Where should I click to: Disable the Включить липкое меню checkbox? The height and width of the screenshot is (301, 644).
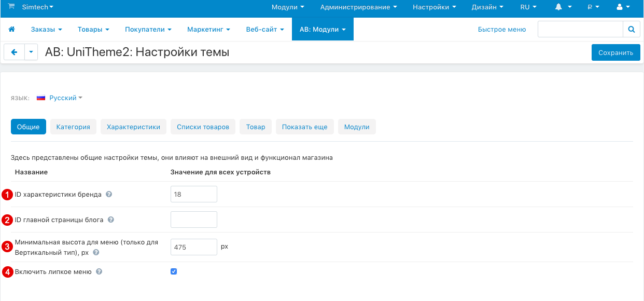click(x=174, y=271)
